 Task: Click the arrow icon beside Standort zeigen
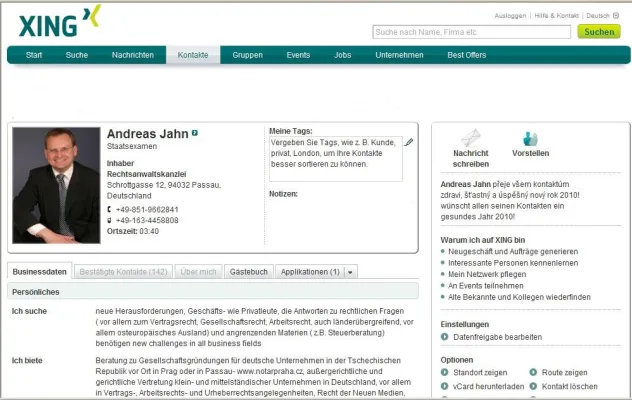coord(445,372)
